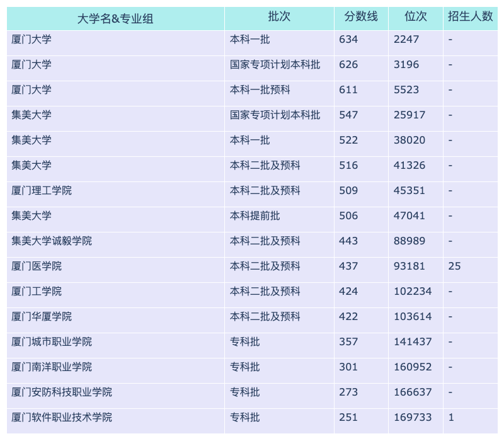The width and height of the screenshot is (504, 441).
Task: Select score 273 cell
Action: click(348, 392)
